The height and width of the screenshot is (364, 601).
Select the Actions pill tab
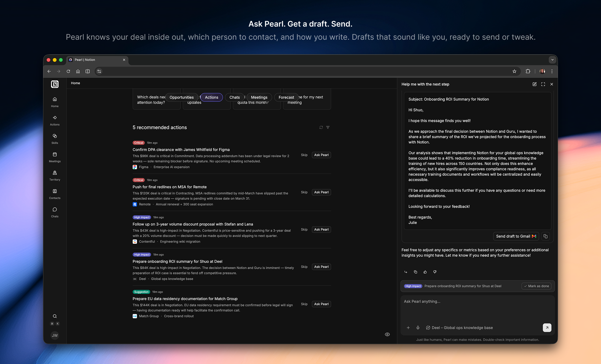(211, 97)
